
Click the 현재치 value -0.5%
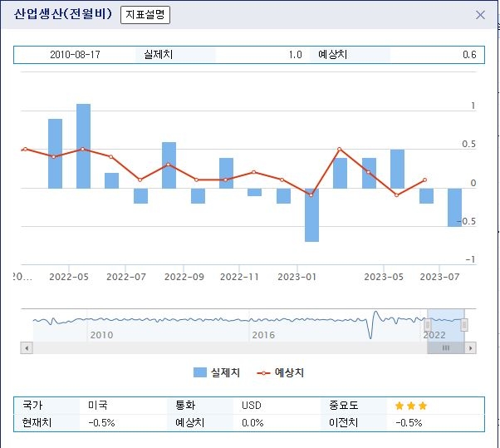coord(101,423)
